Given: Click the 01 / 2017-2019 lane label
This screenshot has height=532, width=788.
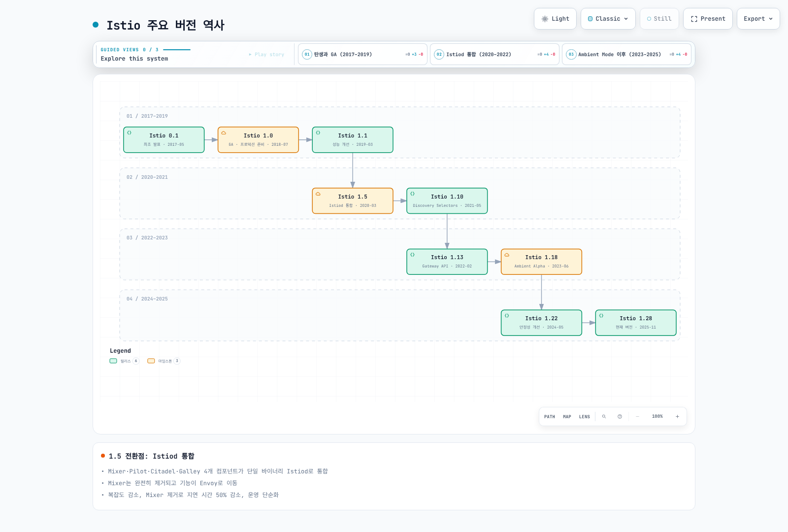Looking at the screenshot, I should [x=147, y=116].
